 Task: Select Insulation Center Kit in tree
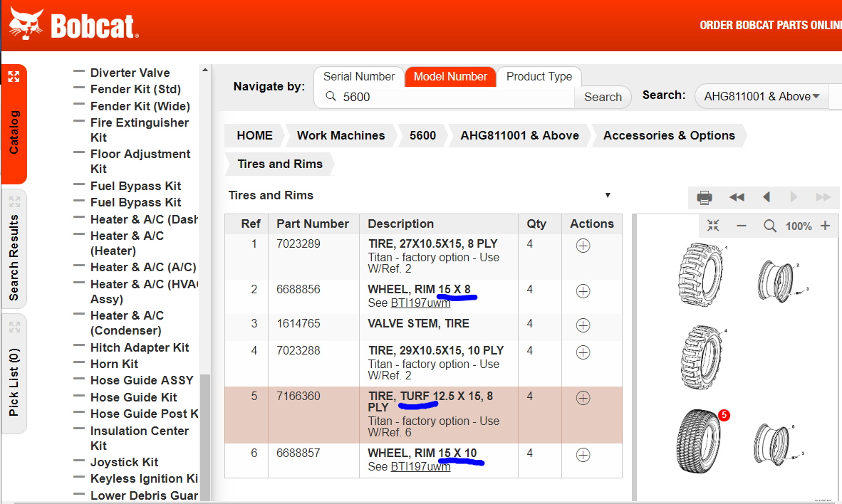pos(140,438)
